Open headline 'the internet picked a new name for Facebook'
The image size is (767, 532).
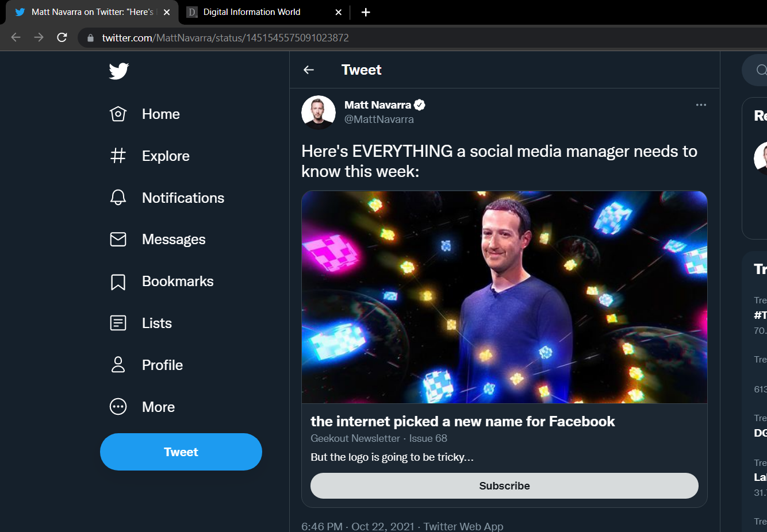(462, 421)
